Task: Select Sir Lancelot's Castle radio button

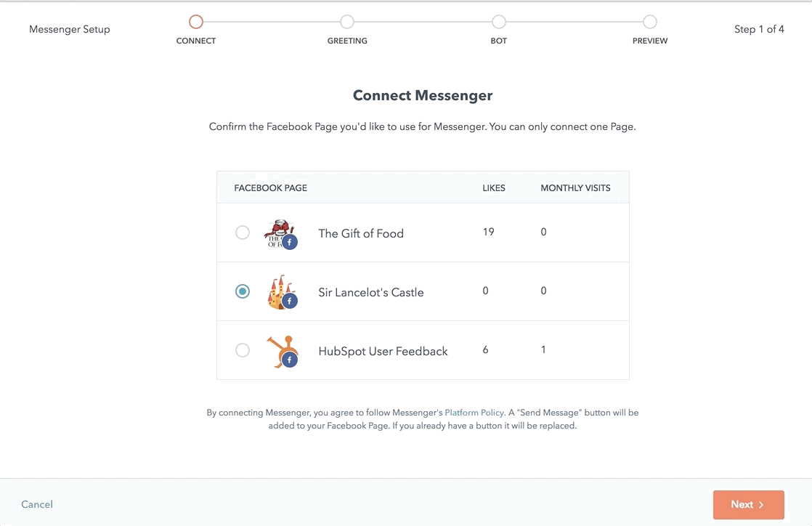Action: (243, 291)
